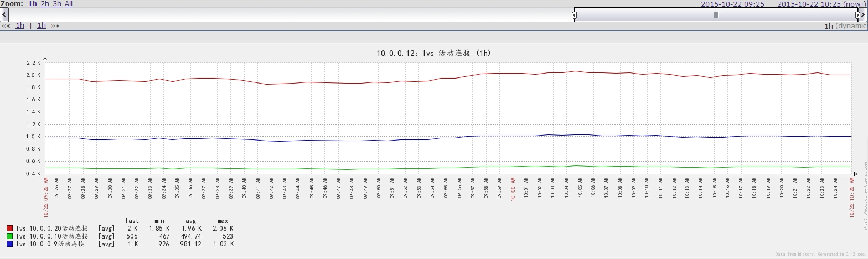Click the max value 523
Viewport: 868px width, 259px height.
(228, 236)
